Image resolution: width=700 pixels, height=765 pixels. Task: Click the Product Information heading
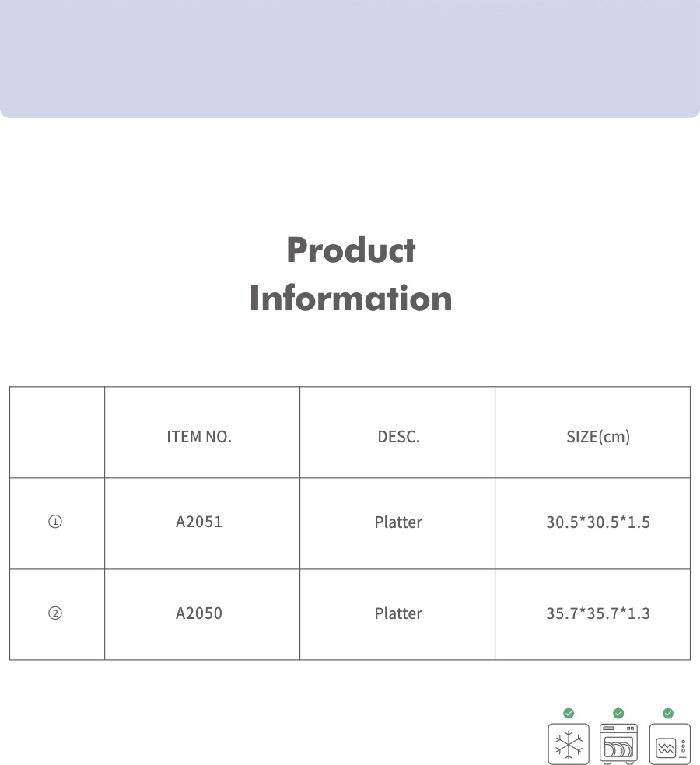pyautogui.click(x=351, y=274)
